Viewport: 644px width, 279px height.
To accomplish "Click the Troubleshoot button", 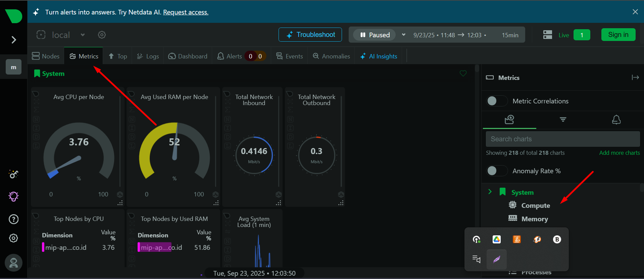I will tap(310, 35).
